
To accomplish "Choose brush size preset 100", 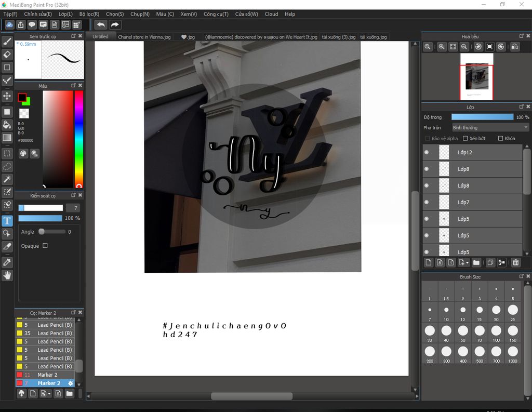I will tap(496, 333).
